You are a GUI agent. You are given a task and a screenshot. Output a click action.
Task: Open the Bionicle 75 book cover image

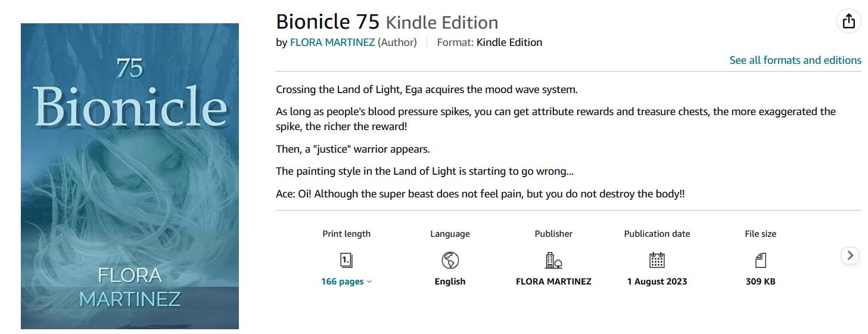[x=130, y=176]
